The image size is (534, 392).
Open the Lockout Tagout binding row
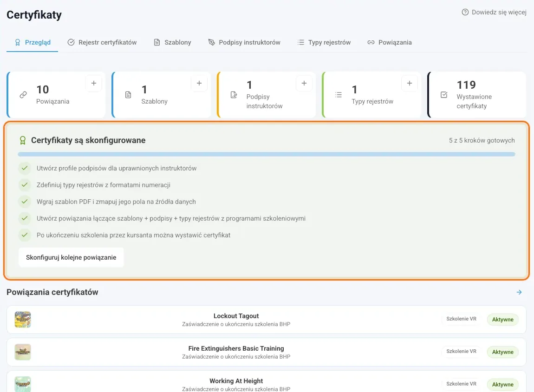267,320
